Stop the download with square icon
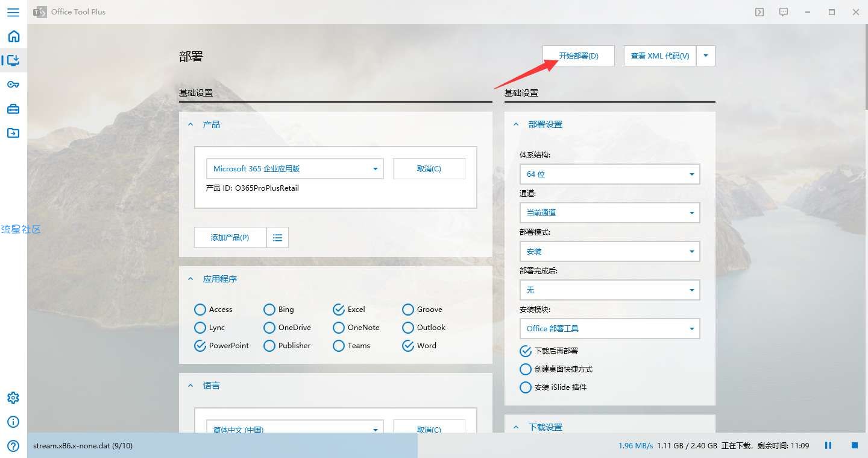The image size is (868, 458). 854,445
